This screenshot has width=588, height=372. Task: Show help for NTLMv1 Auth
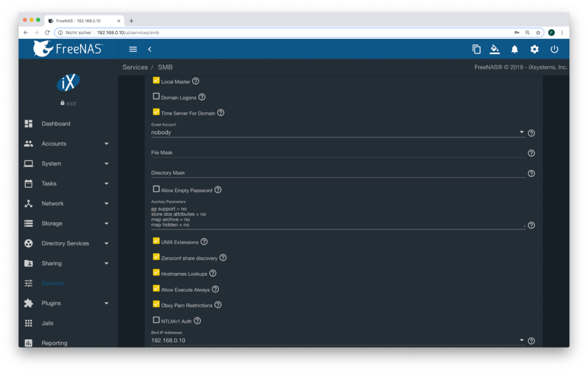[197, 320]
